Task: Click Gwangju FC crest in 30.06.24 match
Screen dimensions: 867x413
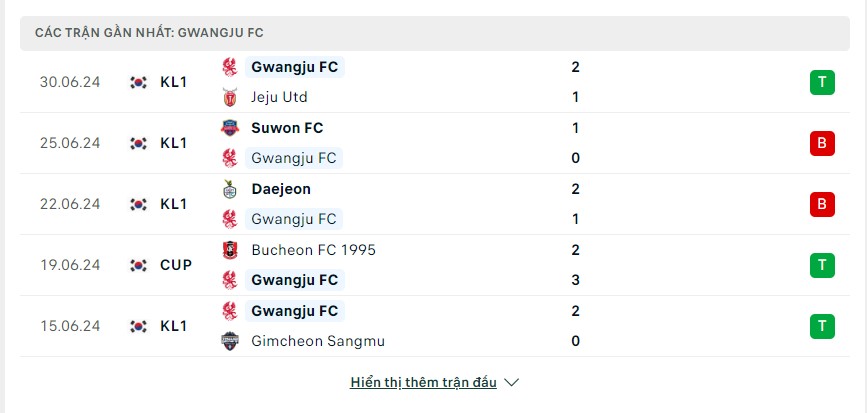Action: click(229, 67)
